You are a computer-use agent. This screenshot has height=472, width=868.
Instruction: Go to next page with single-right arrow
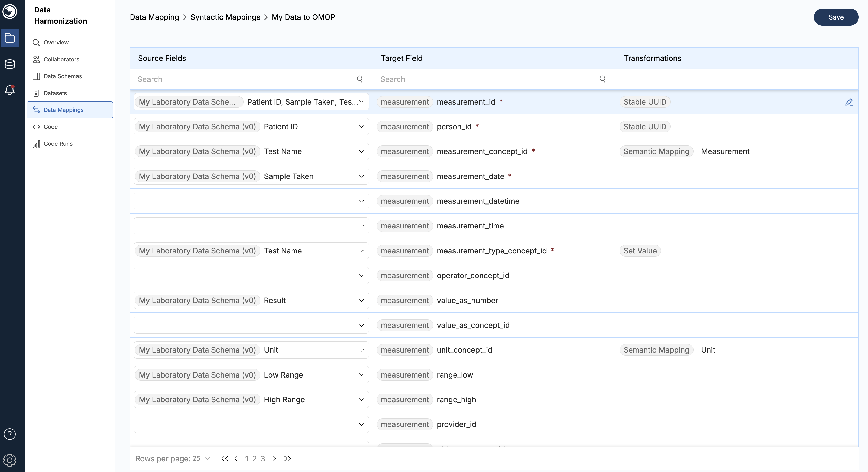[275, 458]
